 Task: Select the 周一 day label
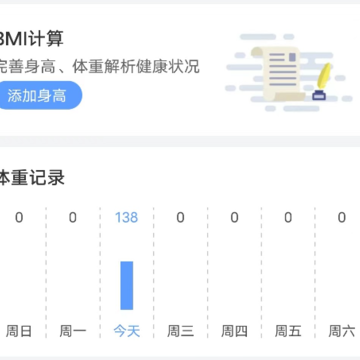(73, 331)
